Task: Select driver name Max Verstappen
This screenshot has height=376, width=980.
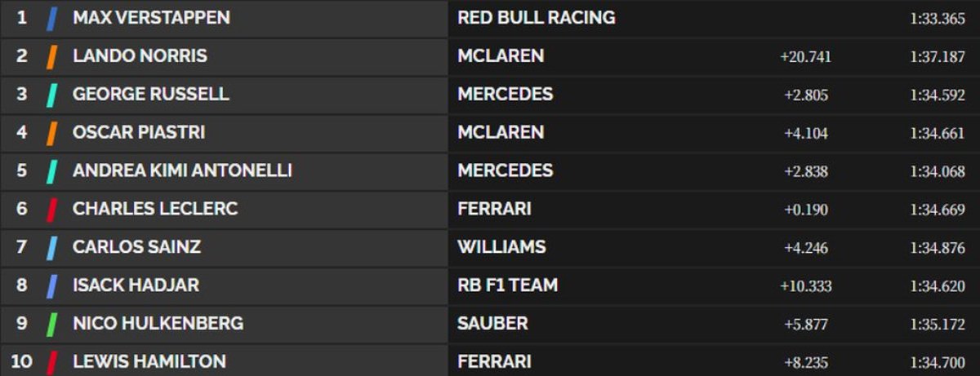Action: tap(151, 18)
